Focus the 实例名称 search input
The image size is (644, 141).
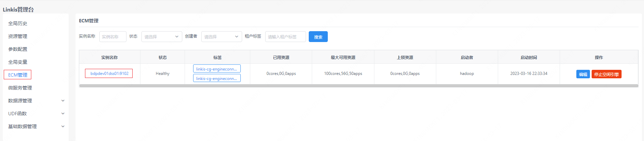[x=113, y=37]
